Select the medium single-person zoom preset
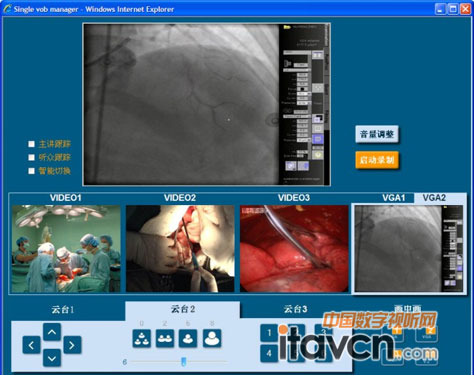 click(x=188, y=338)
